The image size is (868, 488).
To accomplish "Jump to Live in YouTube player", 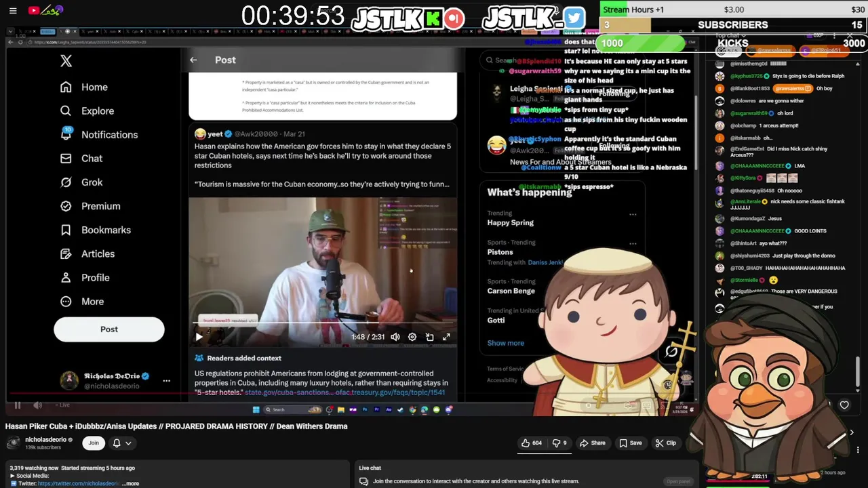I will 63,405.
